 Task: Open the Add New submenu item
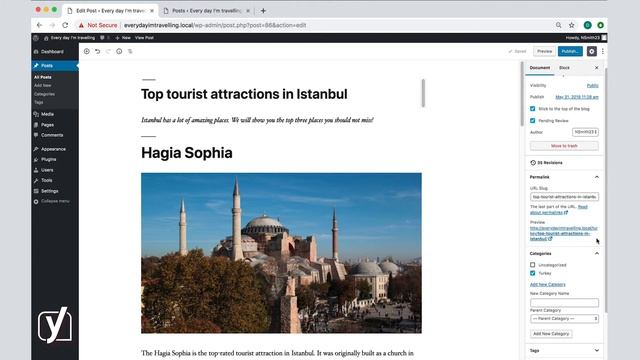click(43, 85)
